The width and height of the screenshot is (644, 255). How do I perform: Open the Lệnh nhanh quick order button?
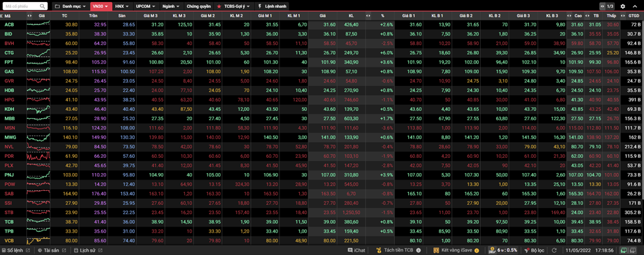pyautogui.click(x=271, y=7)
